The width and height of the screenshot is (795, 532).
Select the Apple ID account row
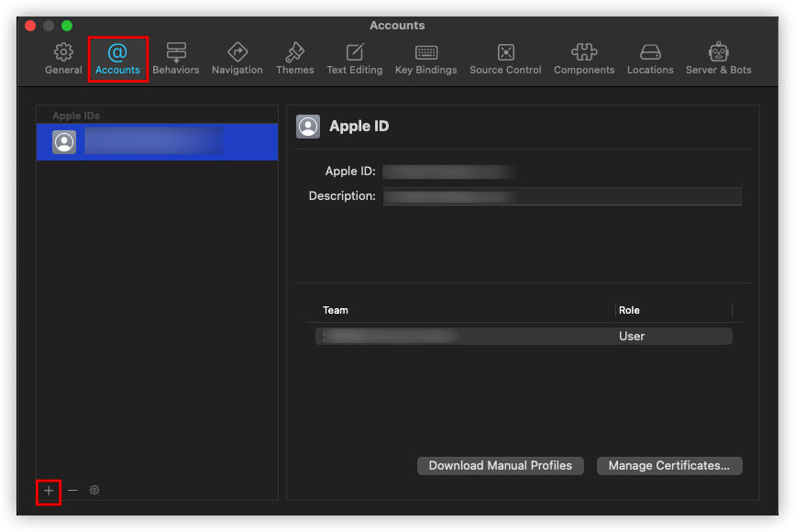[x=157, y=142]
